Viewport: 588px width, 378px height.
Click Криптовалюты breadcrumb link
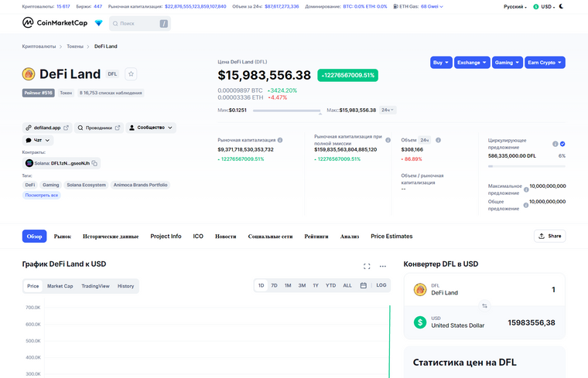point(39,46)
